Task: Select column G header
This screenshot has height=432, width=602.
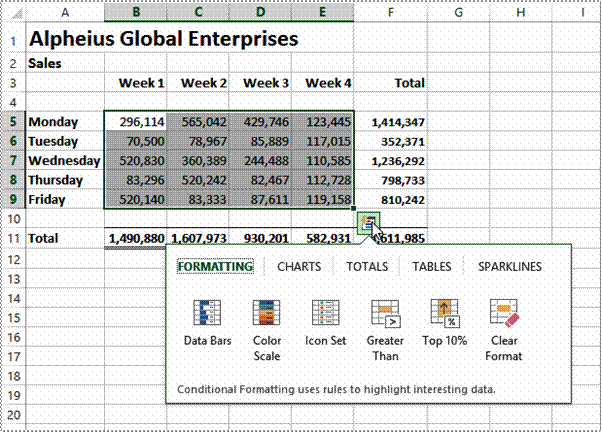Action: tap(458, 12)
